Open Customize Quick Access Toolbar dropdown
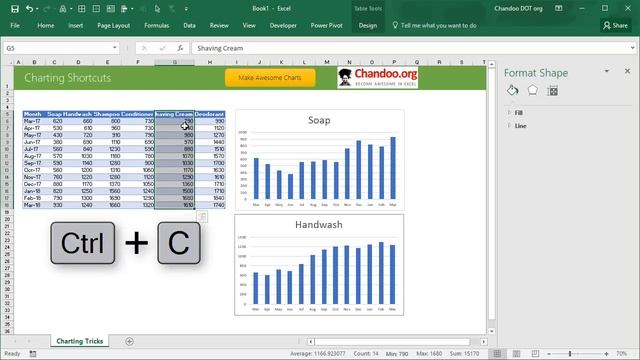 click(x=186, y=9)
